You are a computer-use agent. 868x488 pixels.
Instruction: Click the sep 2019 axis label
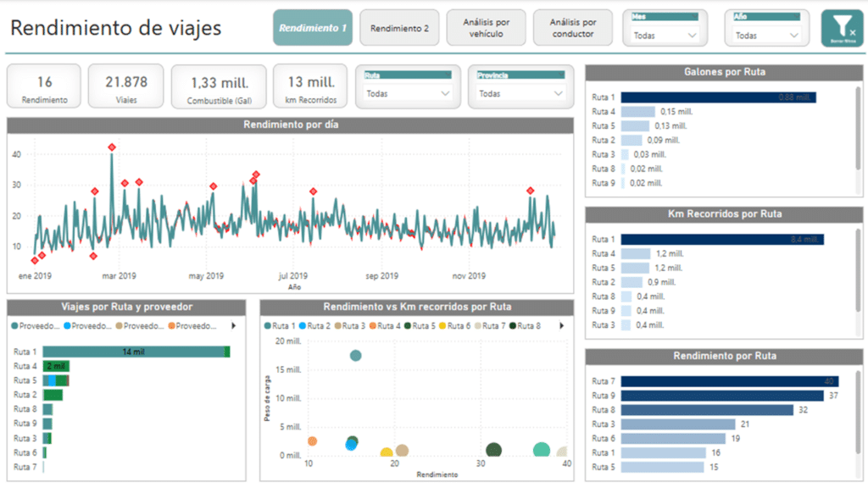point(382,276)
